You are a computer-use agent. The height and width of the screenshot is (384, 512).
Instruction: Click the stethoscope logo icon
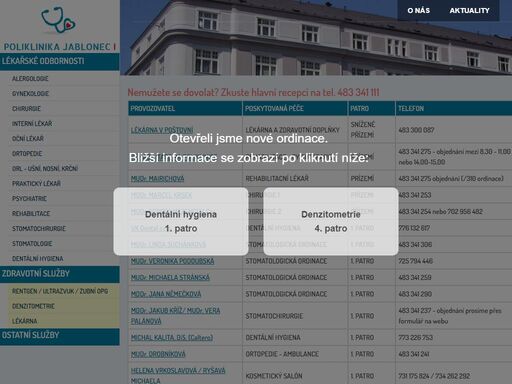[x=58, y=20]
